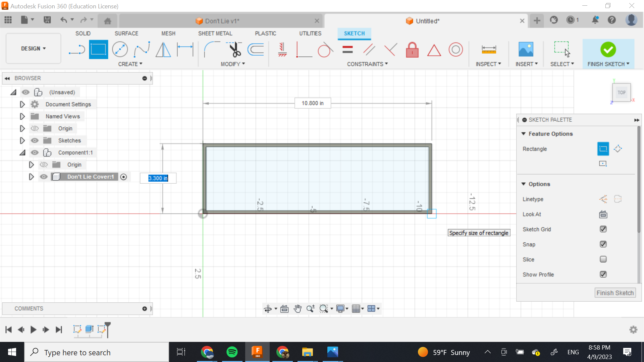The image size is (644, 362).
Task: Uncheck the Sketch Grid checkbox
Action: tap(603, 229)
